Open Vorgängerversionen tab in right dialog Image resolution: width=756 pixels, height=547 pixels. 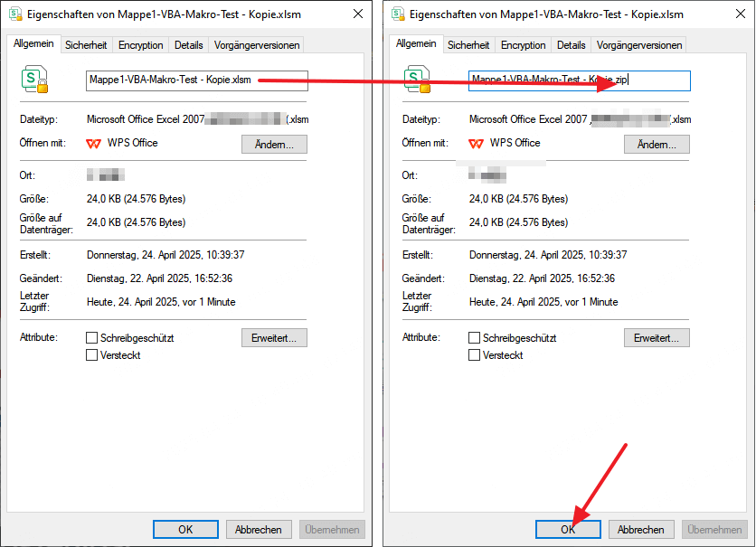[638, 45]
